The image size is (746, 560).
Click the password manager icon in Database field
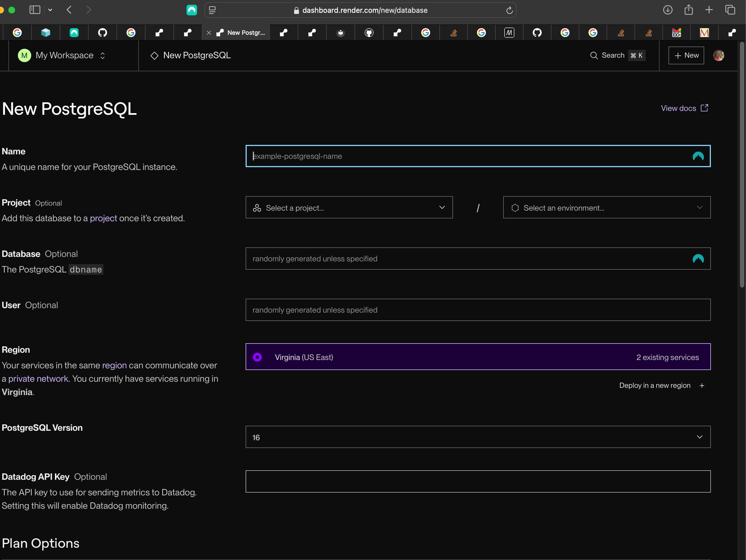pyautogui.click(x=698, y=259)
